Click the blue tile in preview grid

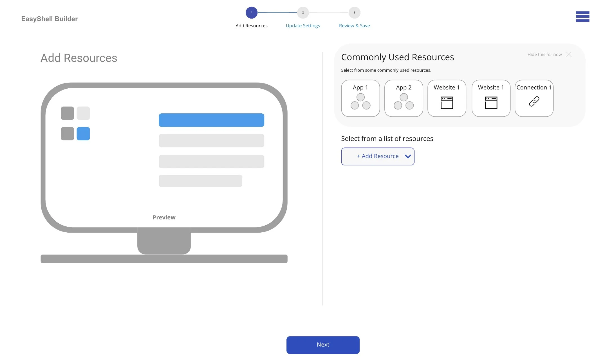(83, 134)
